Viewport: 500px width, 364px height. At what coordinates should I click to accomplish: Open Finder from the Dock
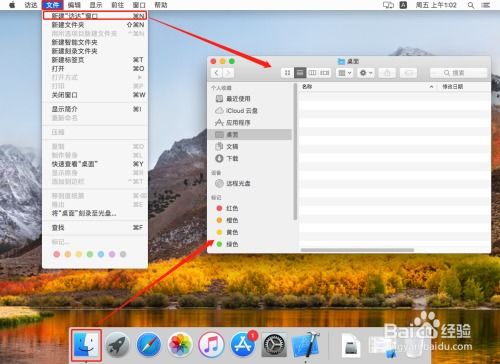[86, 345]
